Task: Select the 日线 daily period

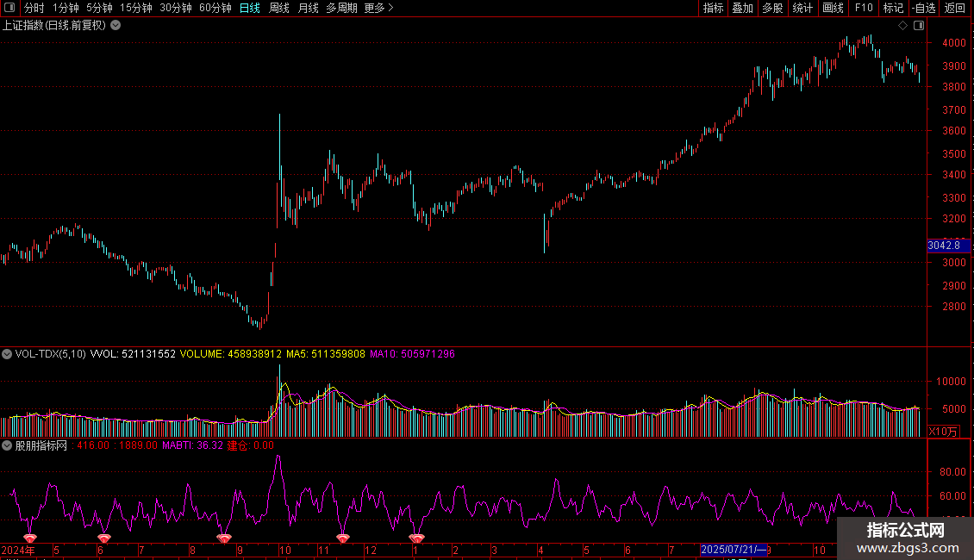Action: 250,8
